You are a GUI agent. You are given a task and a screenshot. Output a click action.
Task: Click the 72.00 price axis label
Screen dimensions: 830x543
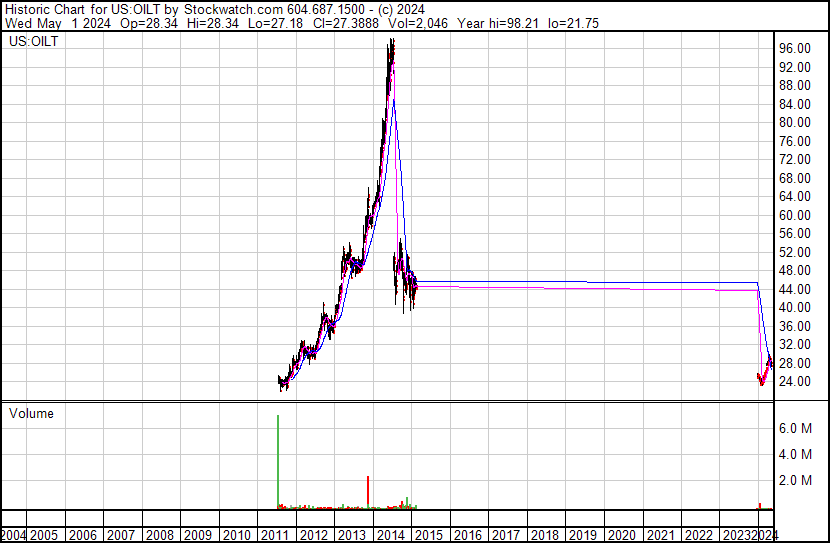(x=795, y=159)
